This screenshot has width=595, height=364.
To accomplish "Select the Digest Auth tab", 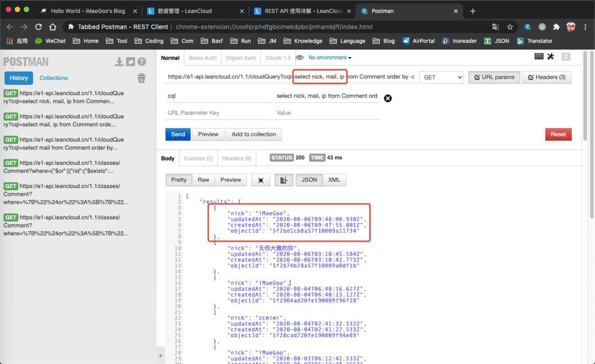I will click(241, 58).
